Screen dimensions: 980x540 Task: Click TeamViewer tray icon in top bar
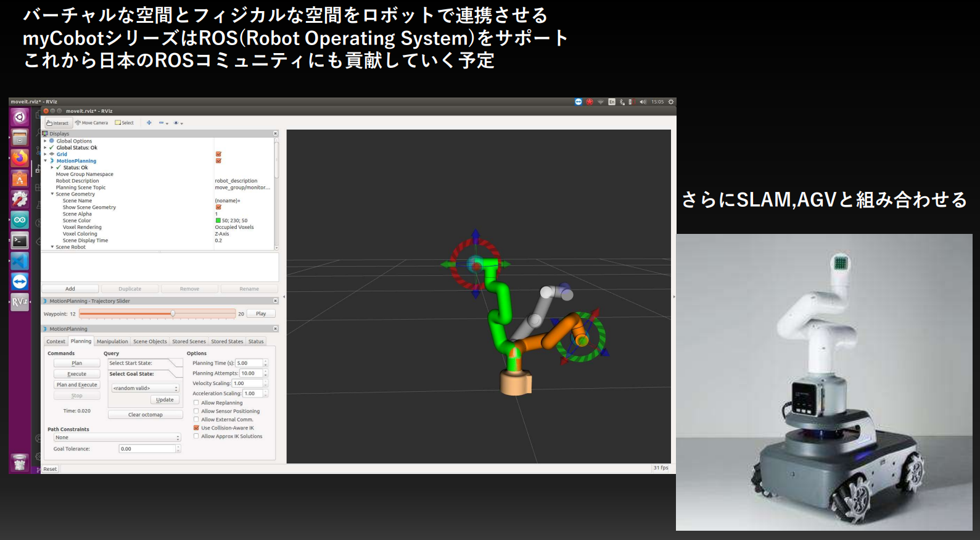coord(579,102)
